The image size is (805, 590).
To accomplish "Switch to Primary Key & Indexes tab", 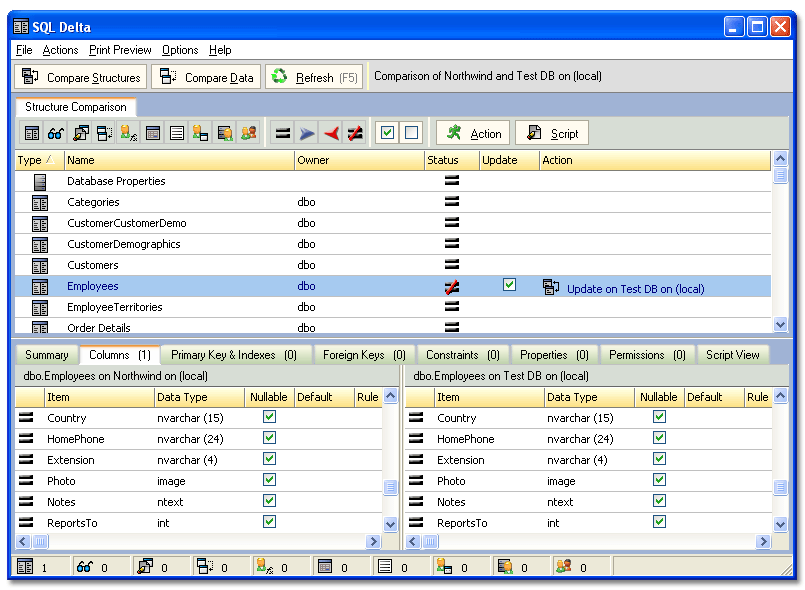I will click(x=235, y=355).
